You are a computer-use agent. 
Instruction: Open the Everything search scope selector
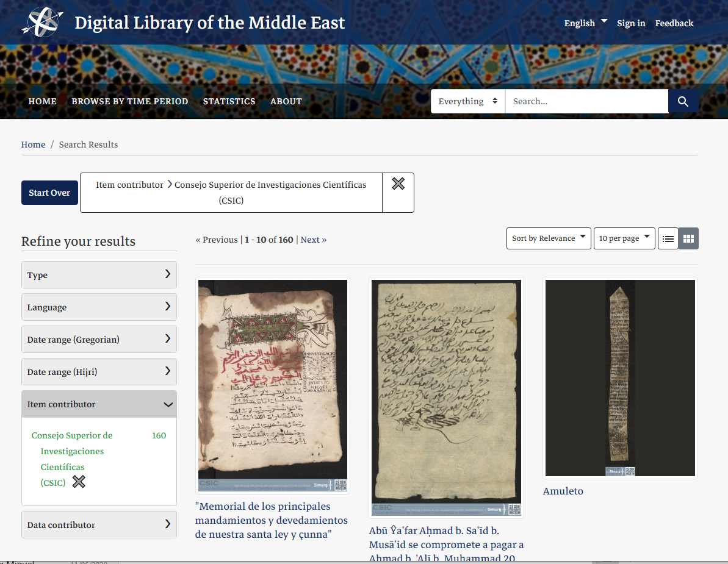click(467, 101)
